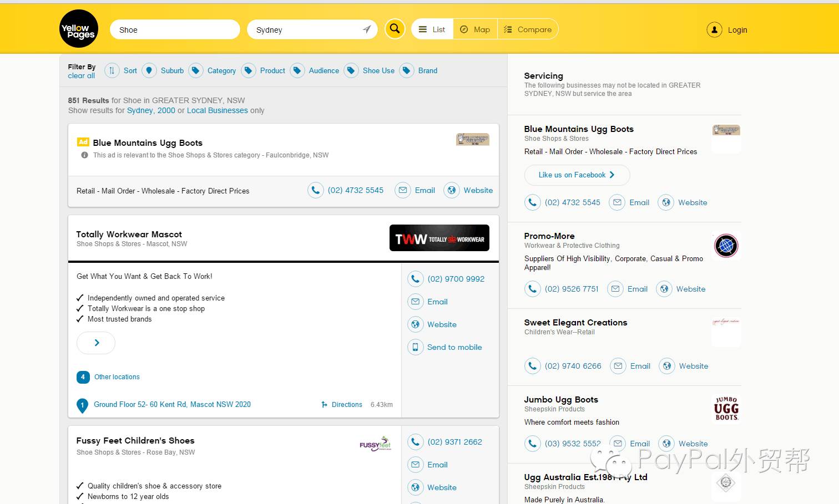Screen dimensions: 839x504
Task: Click the Audience tag icon
Action: (x=297, y=70)
